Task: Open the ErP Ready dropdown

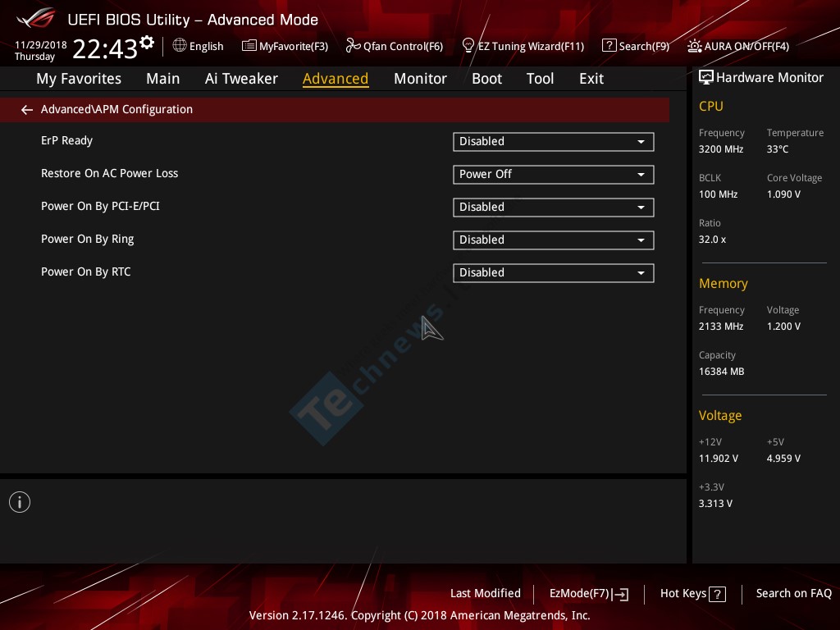Action: point(554,142)
